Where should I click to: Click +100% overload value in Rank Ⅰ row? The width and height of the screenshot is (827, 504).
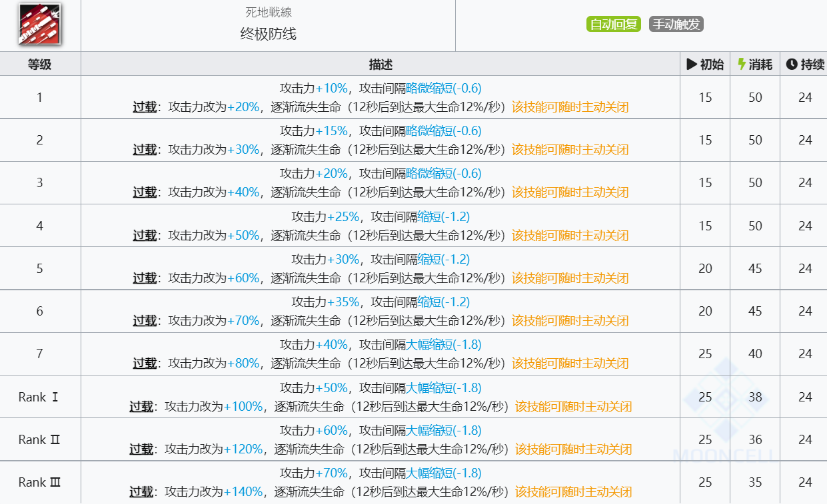pos(243,406)
